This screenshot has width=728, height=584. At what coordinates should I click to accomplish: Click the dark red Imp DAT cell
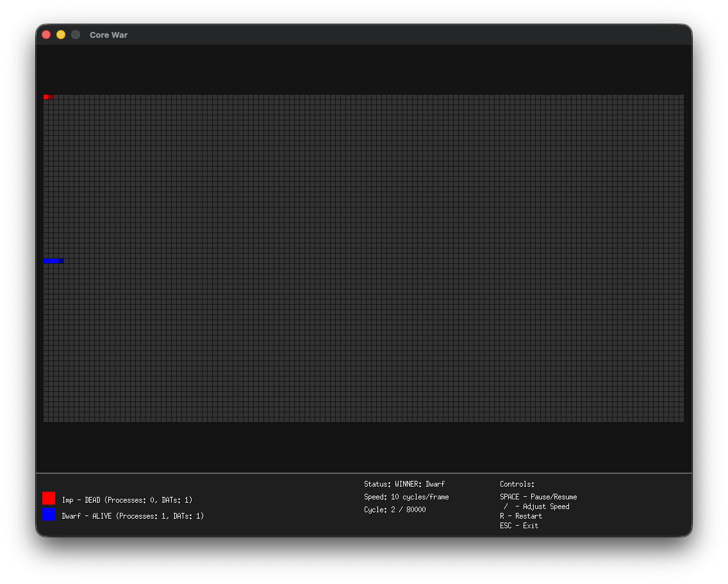[x=51, y=97]
